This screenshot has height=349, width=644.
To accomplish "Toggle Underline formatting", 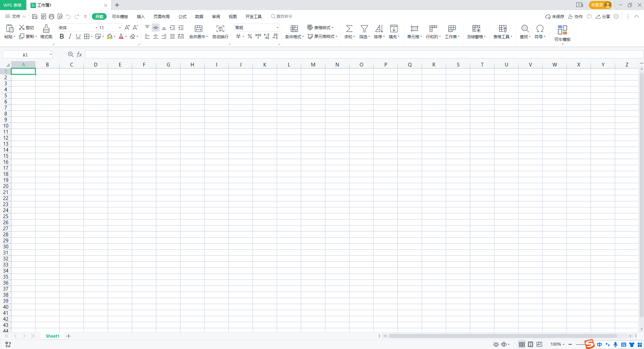I will [x=78, y=36].
